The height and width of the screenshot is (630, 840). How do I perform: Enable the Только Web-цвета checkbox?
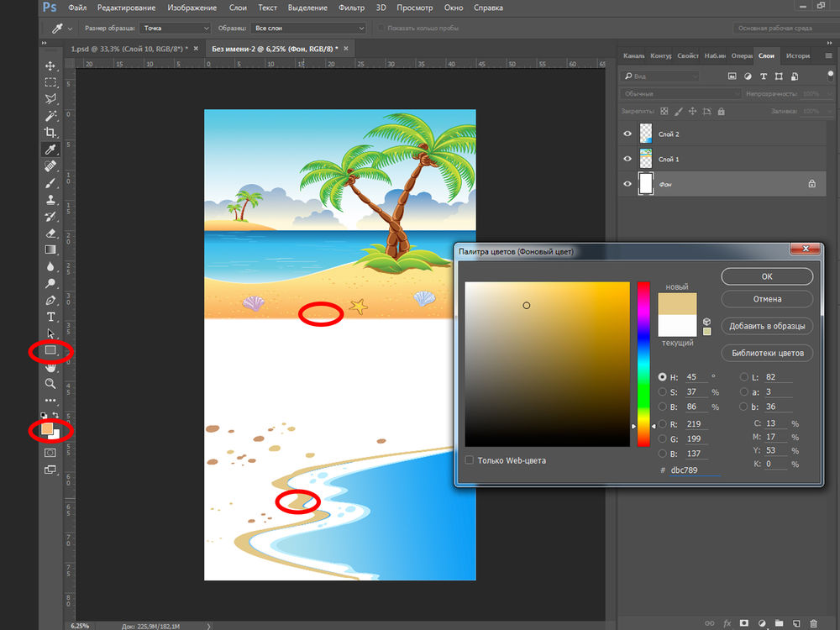(x=470, y=460)
